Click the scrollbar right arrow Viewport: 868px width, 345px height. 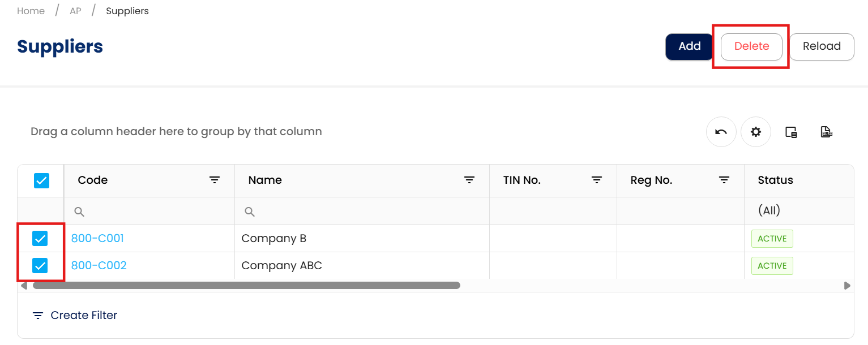(x=847, y=286)
